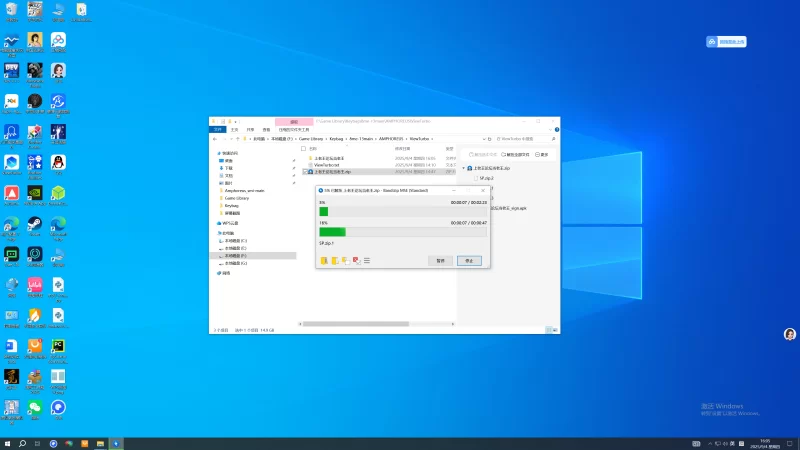Open the Windows Start menu
800x450 pixels.
(x=8, y=442)
